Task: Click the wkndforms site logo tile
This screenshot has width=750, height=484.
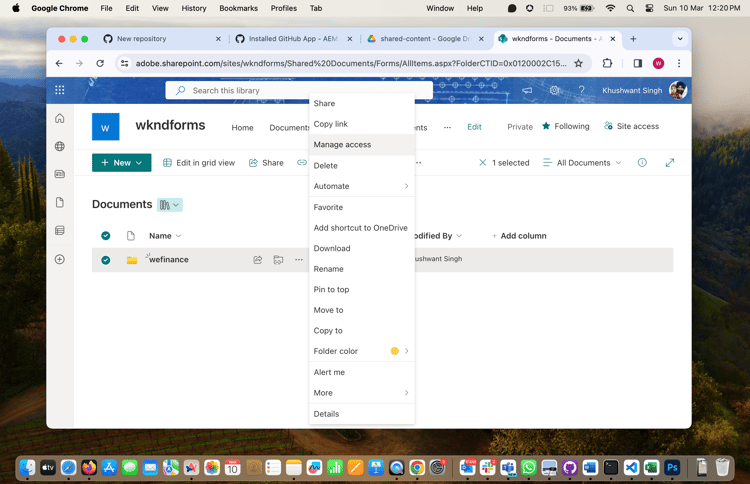Action: click(x=106, y=127)
